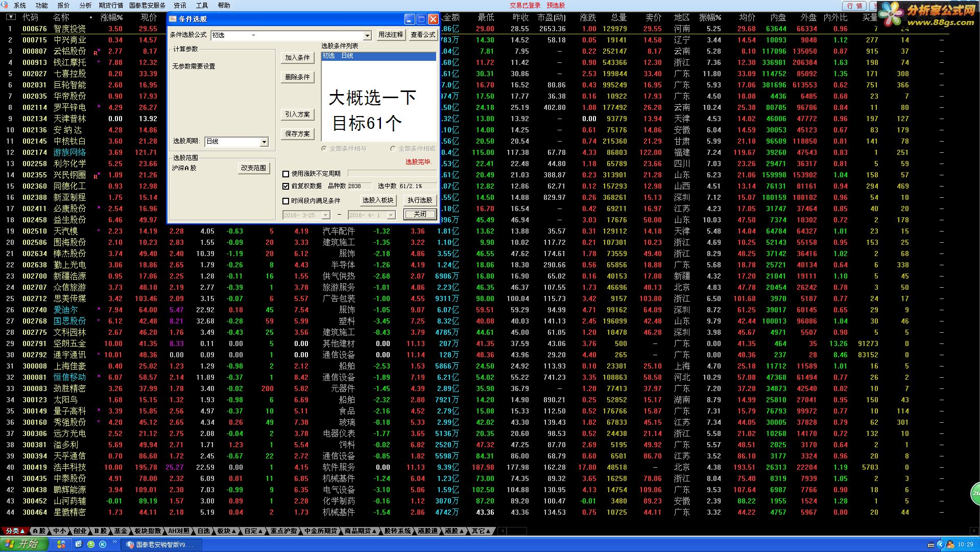Select 全部条件相与 radio button
Viewport: 980px width, 552px height.
point(324,149)
